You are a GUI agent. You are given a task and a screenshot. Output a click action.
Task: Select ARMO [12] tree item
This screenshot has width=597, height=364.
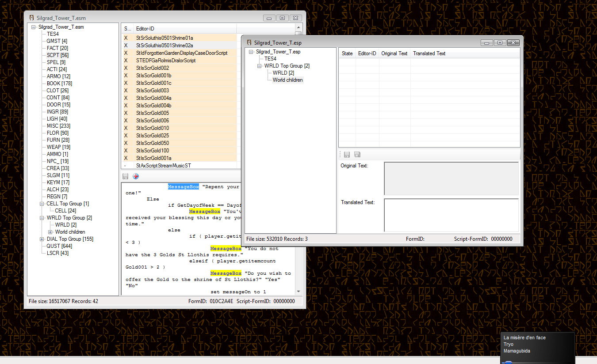point(58,76)
